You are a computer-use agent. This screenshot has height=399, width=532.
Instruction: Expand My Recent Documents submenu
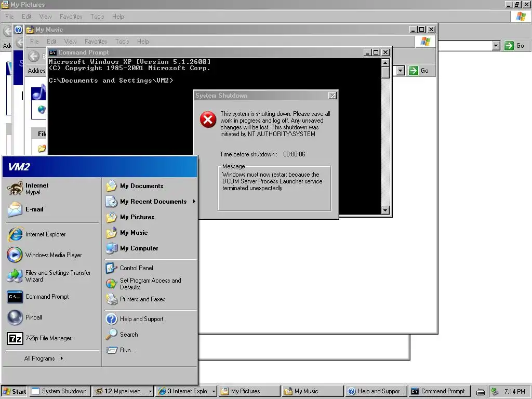[x=150, y=202]
